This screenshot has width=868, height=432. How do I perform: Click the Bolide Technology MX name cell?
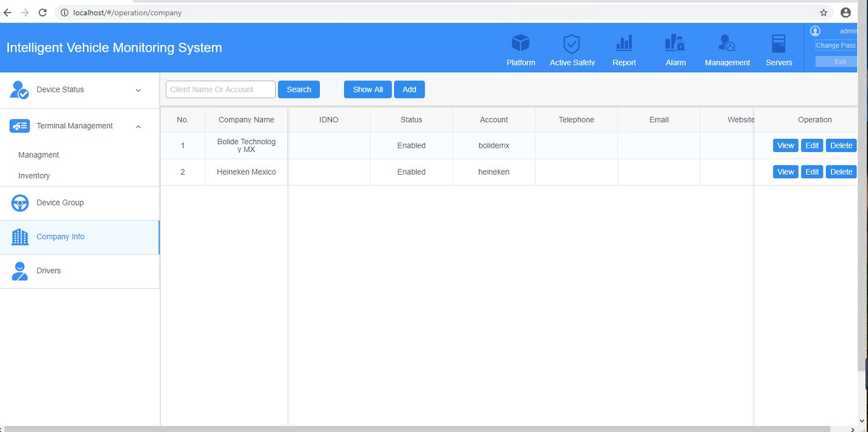pyautogui.click(x=247, y=145)
